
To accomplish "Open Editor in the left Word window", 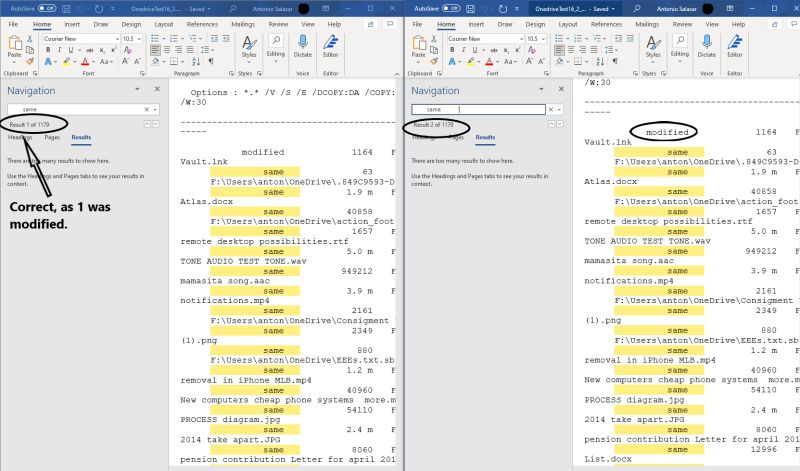I will click(x=331, y=46).
